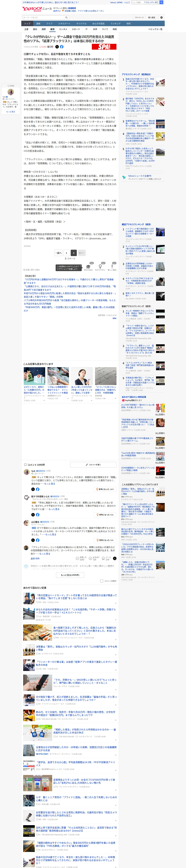Click 参考になった 529 button

(105, 540)
